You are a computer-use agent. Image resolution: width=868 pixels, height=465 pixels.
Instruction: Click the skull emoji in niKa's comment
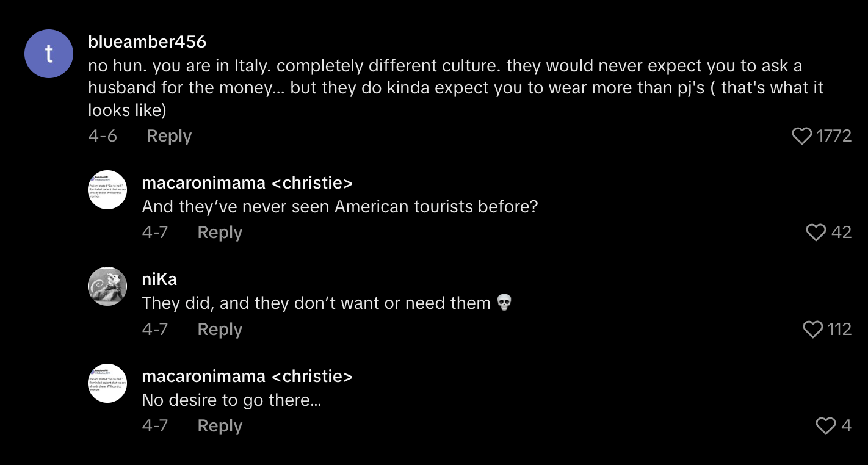pyautogui.click(x=504, y=303)
